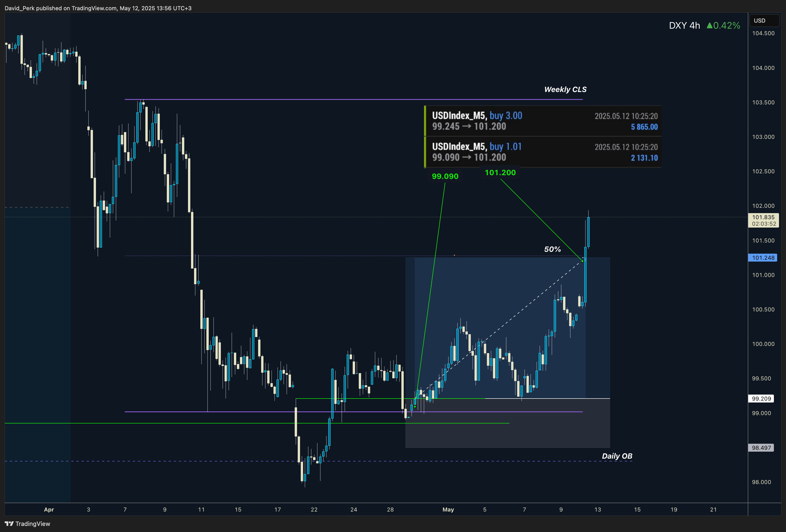Click the green 101.200 price annotation
This screenshot has height=532, width=786.
(500, 173)
